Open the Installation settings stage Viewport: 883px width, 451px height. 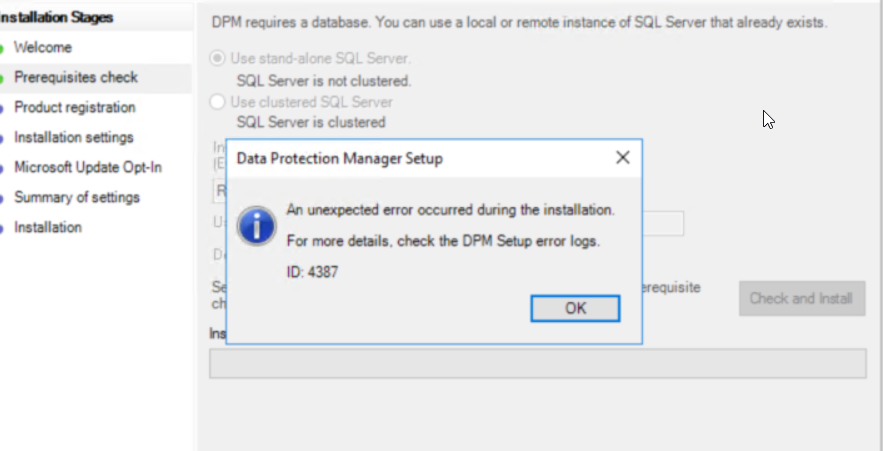coord(74,137)
